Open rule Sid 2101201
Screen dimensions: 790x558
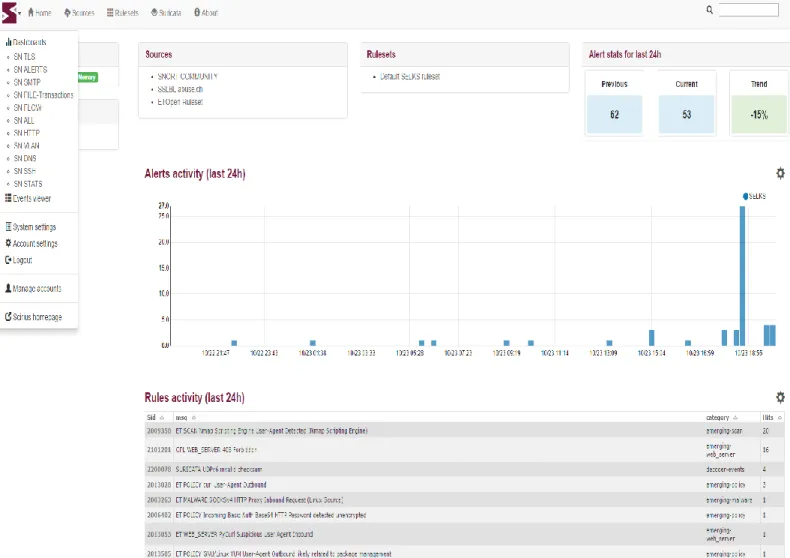tap(159, 450)
